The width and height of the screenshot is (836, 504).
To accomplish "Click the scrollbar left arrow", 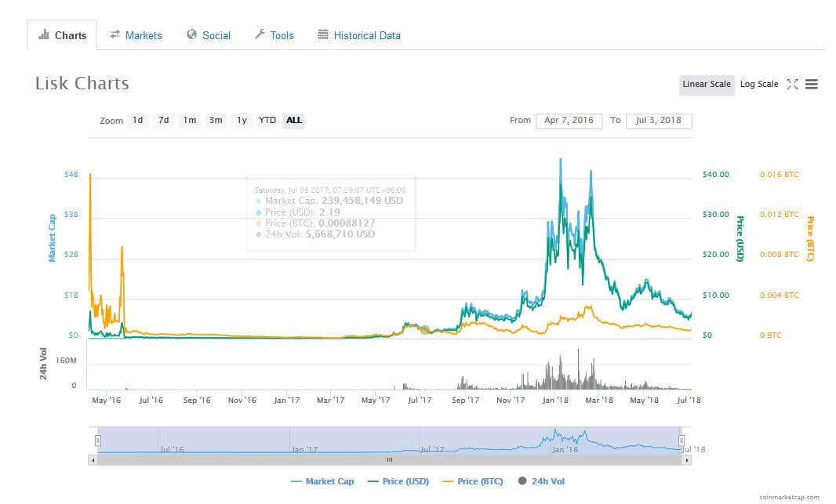I will point(93,460).
